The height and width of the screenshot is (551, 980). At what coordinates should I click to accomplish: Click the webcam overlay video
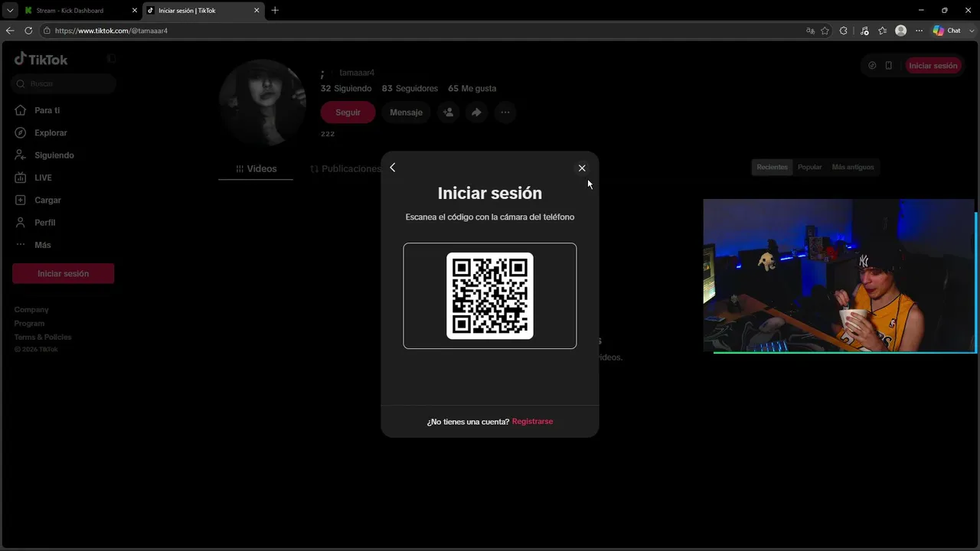pos(839,275)
